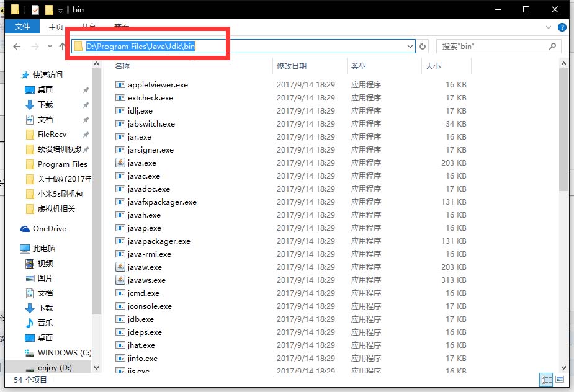Select the jabswitch.exe file icon
The image size is (574, 392).
120,123
